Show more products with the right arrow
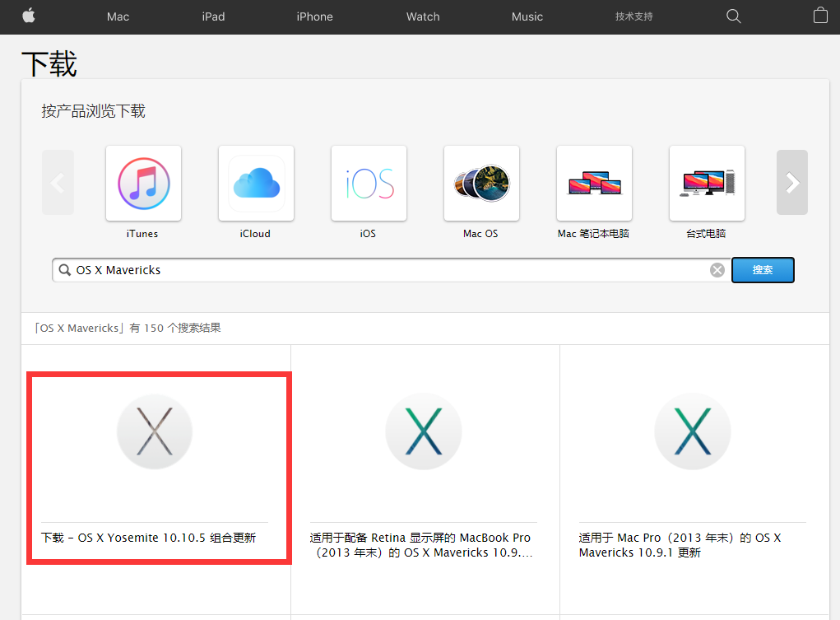 point(792,182)
